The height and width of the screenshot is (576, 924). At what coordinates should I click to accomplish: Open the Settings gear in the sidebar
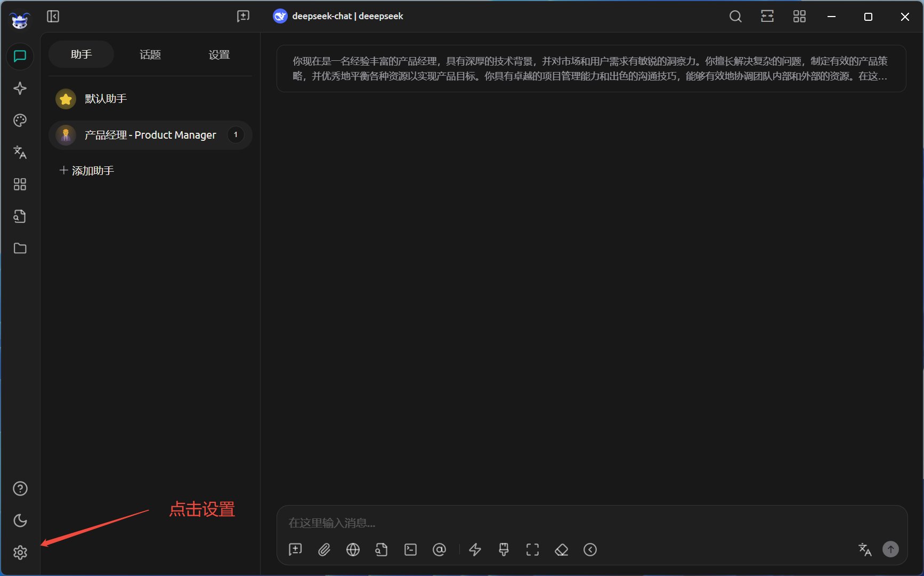[20, 553]
